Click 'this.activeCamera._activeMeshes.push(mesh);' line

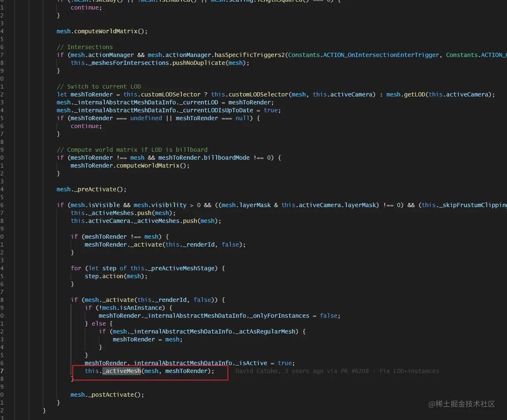(146, 221)
